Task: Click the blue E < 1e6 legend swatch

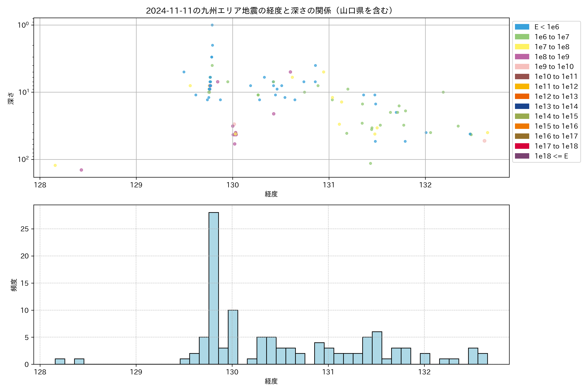Action: (522, 27)
